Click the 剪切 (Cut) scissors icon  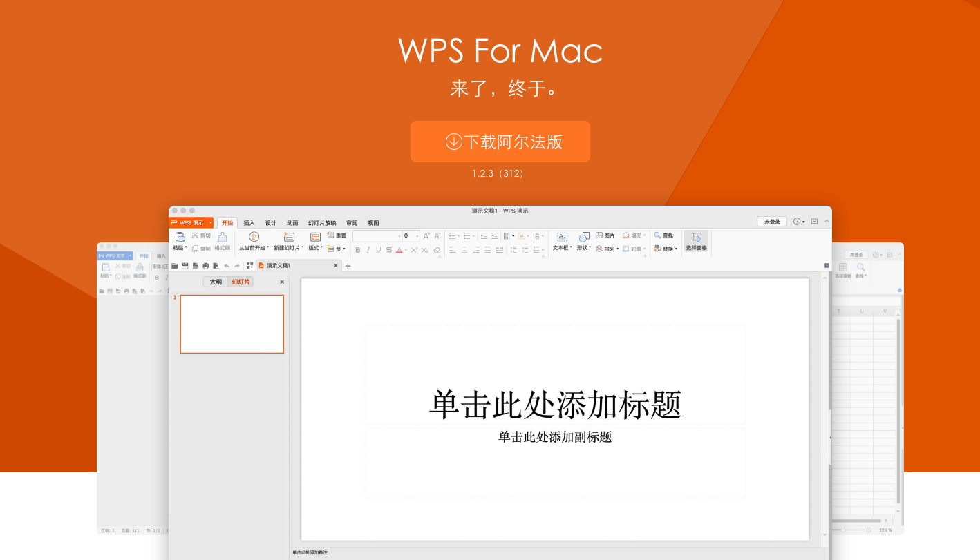coord(195,235)
